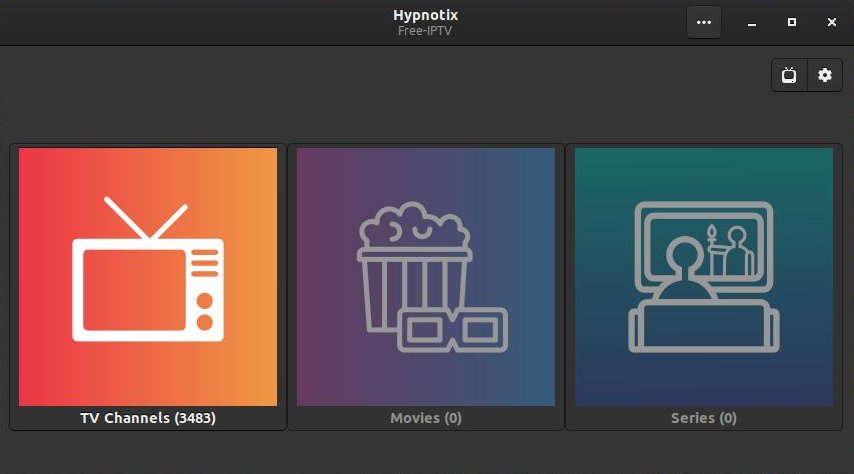Open the TV providers icon button
The height and width of the screenshot is (474, 854).
(x=789, y=75)
